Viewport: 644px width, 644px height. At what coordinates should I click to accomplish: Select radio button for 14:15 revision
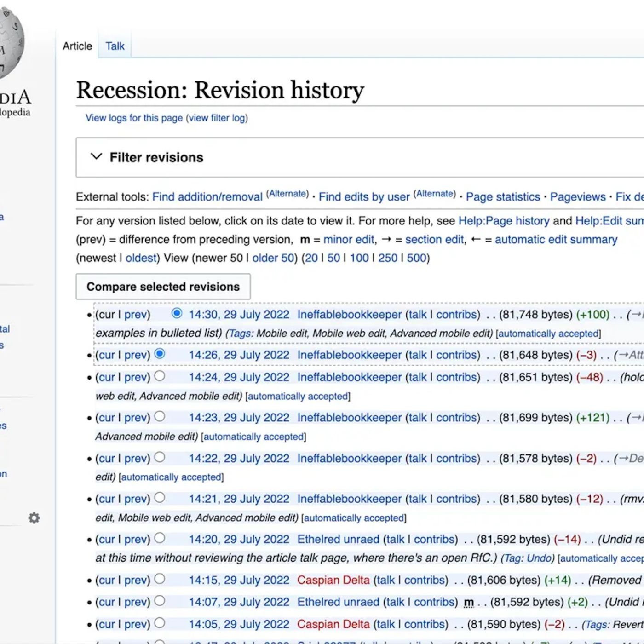160,579
